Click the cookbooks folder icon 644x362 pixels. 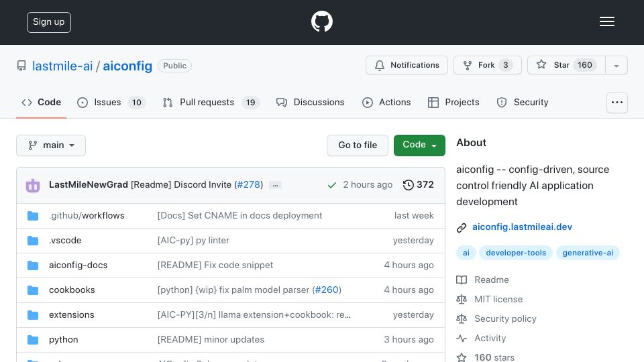click(33, 290)
